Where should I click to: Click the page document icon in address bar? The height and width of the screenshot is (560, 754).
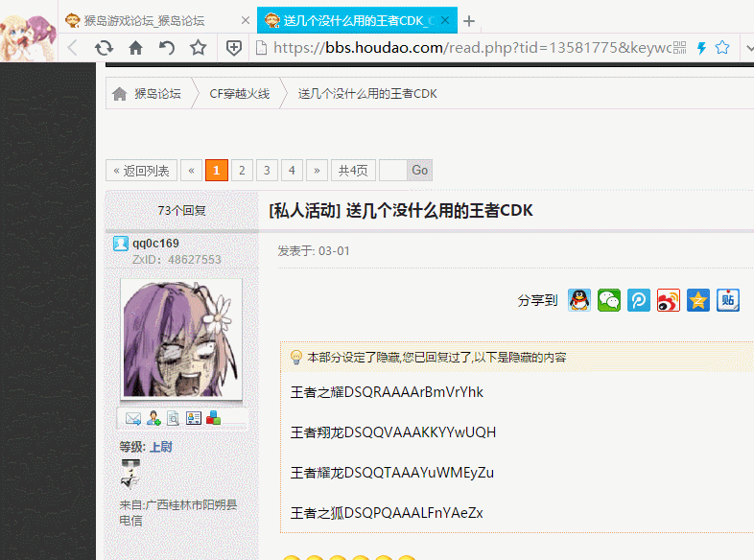pos(261,48)
